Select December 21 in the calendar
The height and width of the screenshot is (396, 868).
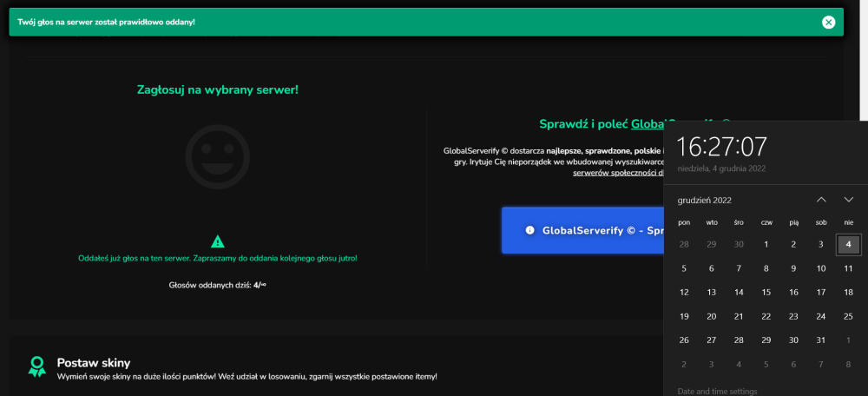[x=739, y=317]
